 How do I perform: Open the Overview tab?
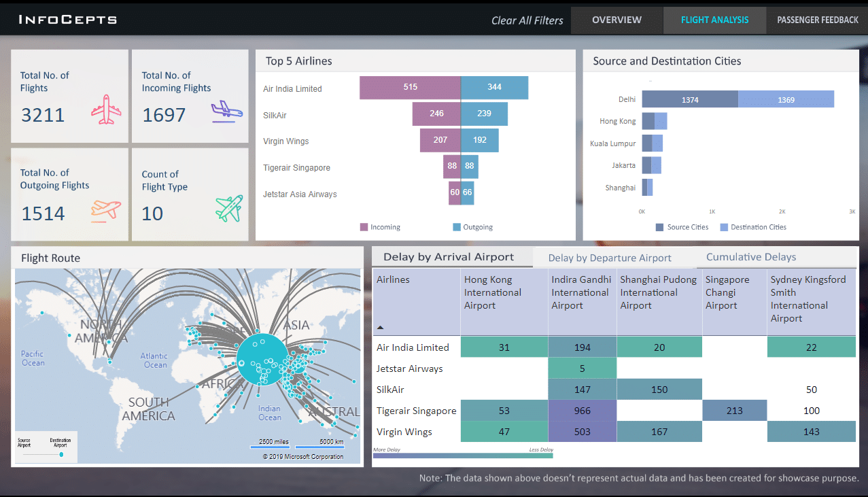tap(617, 20)
